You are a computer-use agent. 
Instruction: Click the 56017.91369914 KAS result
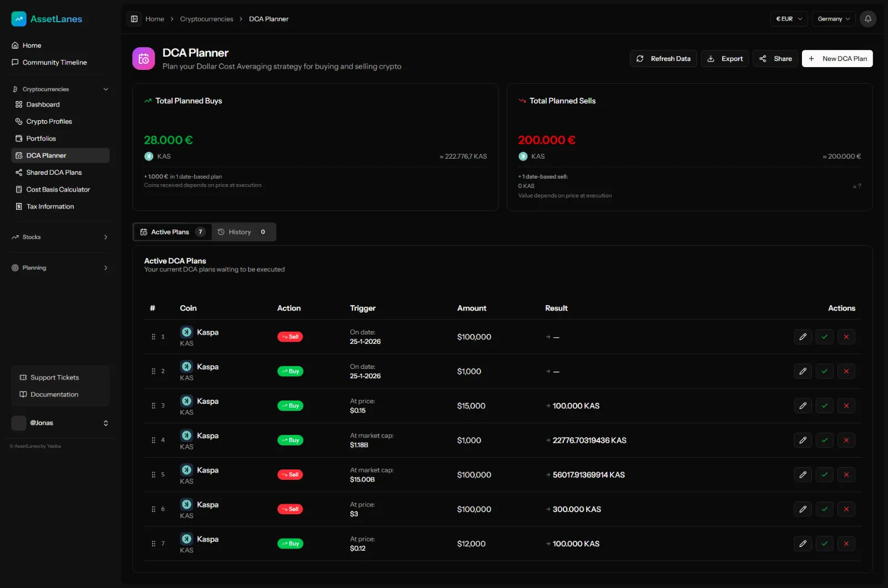click(589, 475)
